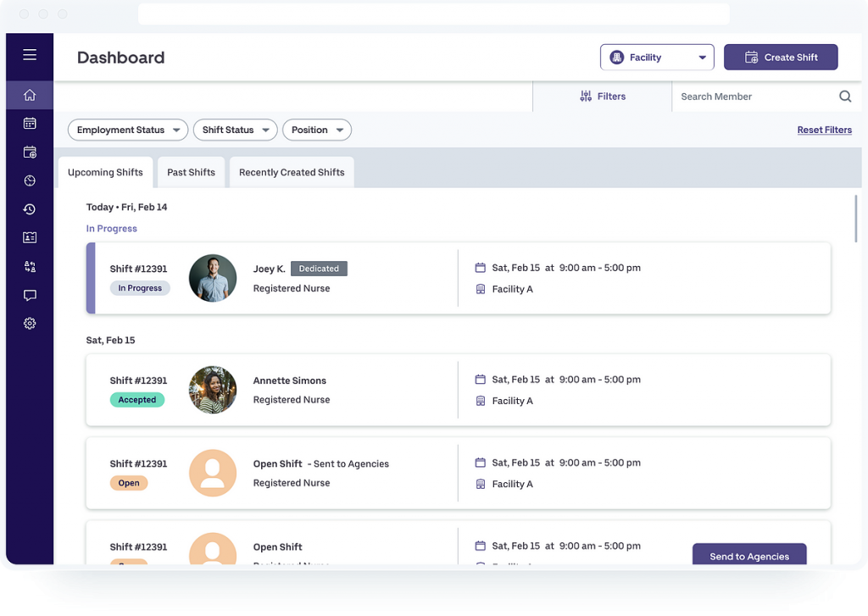This screenshot has height=616, width=868.
Task: Click the search magnifier icon
Action: click(845, 97)
